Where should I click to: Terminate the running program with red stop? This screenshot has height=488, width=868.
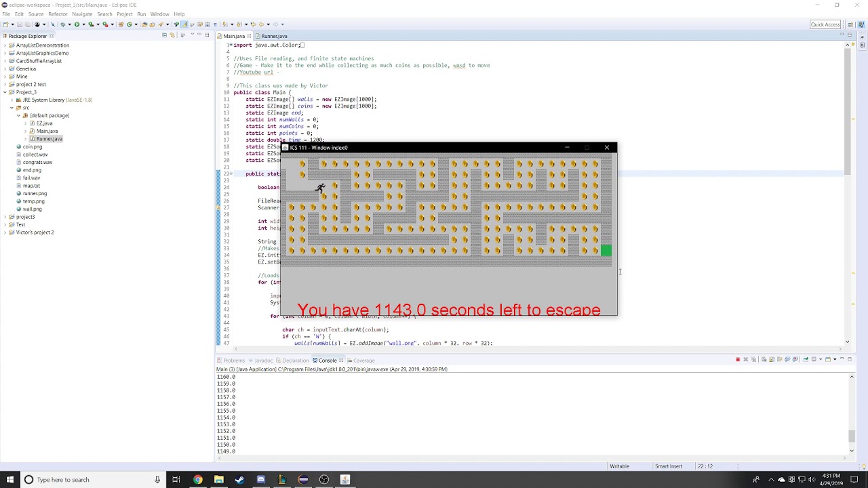pos(738,360)
